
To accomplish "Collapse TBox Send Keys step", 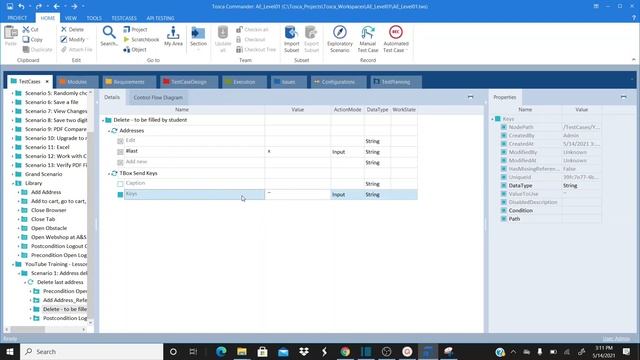I will pyautogui.click(x=109, y=173).
